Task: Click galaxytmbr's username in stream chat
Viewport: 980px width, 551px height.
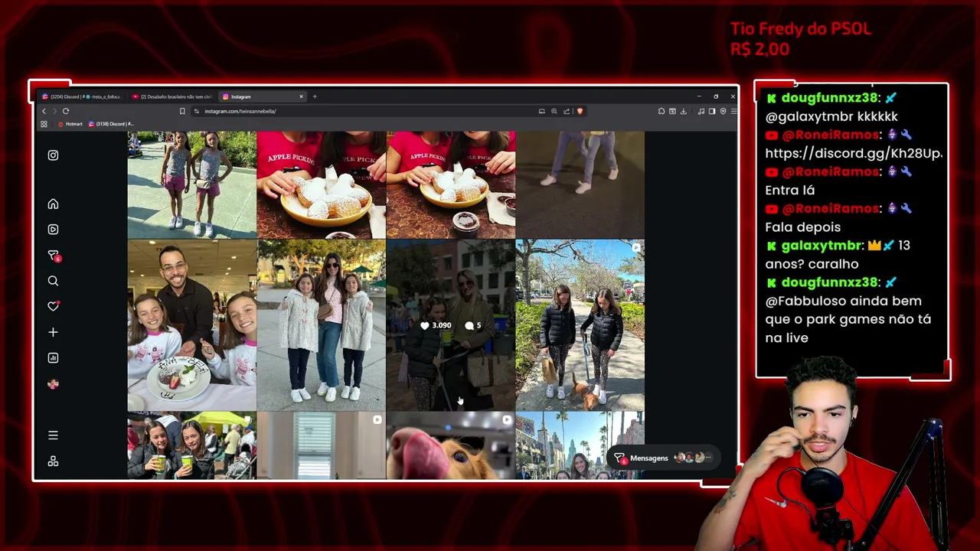Action: [x=822, y=246]
